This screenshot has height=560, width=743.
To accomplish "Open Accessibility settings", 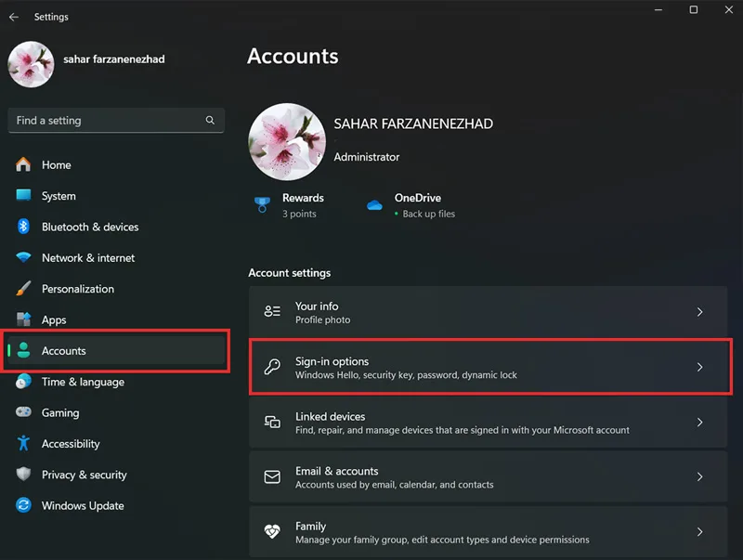I will coord(116,444).
